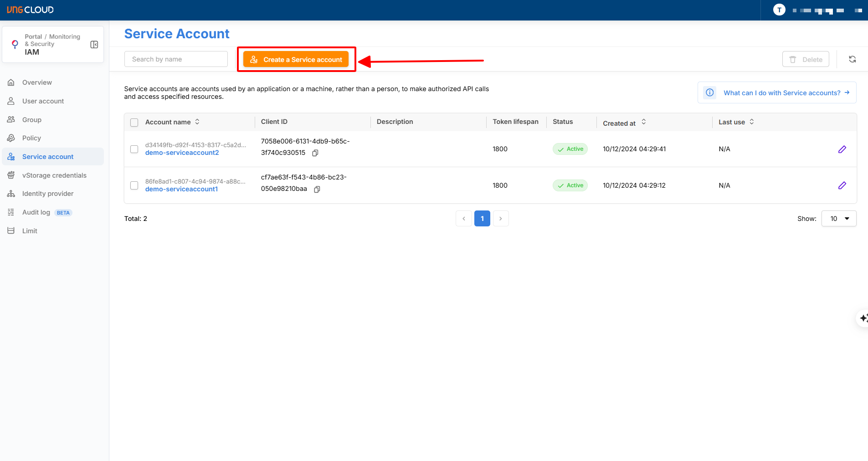Open the Show rows-per-page dropdown

838,219
